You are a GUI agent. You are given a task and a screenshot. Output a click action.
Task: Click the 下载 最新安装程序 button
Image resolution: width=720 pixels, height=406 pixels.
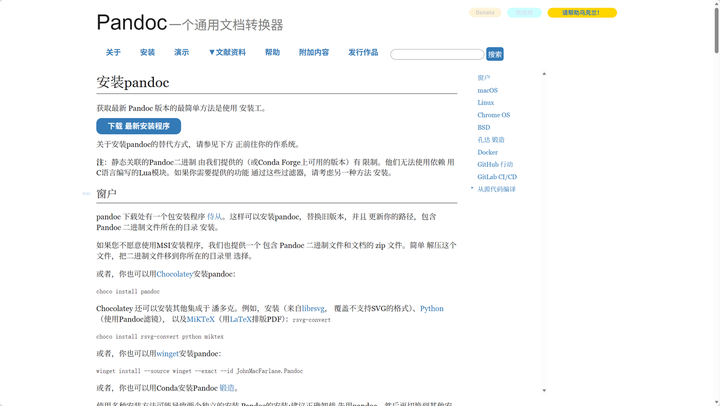tap(139, 126)
